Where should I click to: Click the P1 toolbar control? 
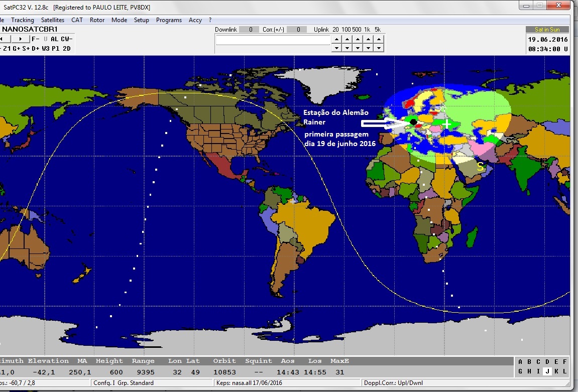(56, 49)
